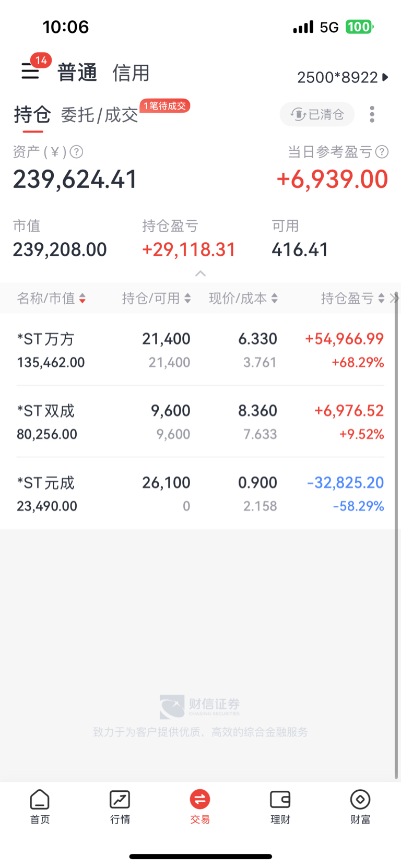
Task: Expand account selector 2500*8922
Action: click(343, 77)
